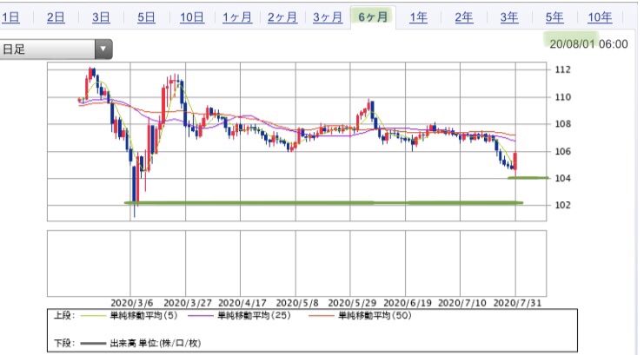The height and width of the screenshot is (355, 644).
Task: Select the 2ヶ月 range link
Action: [282, 17]
